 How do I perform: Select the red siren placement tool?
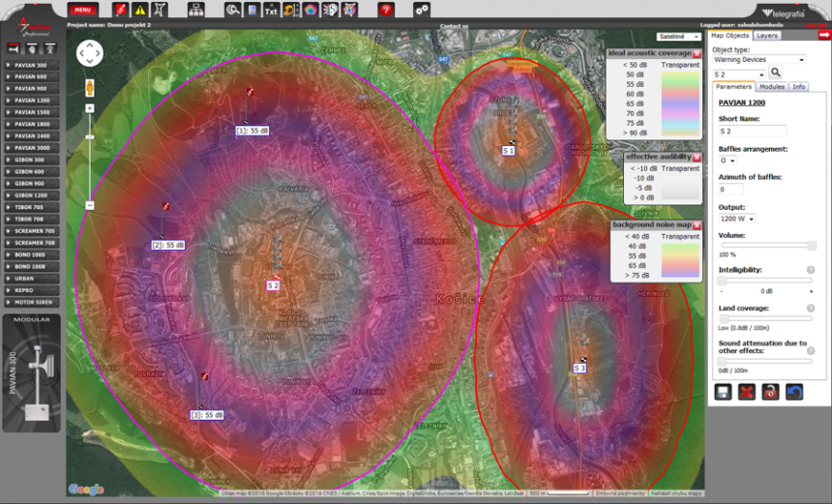tap(121, 10)
